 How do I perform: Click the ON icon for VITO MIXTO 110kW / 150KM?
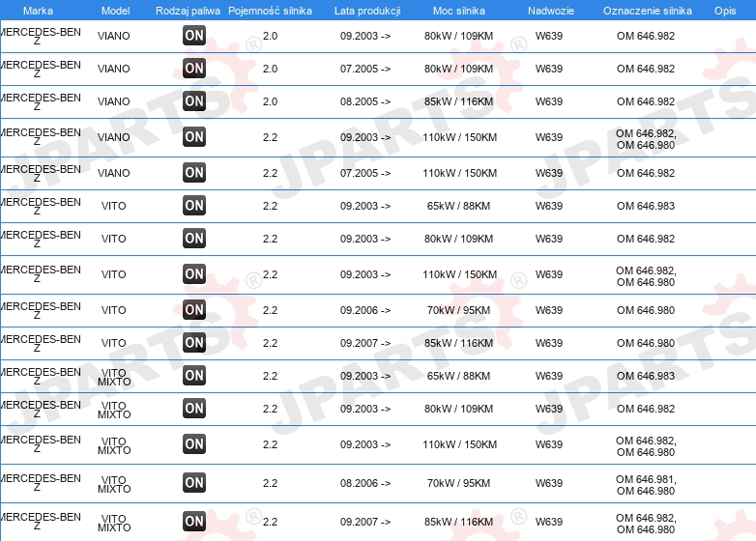[194, 444]
